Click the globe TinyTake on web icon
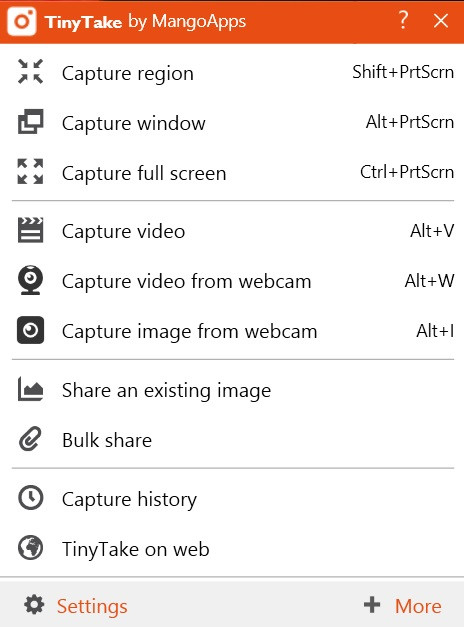The image size is (464, 627). click(x=30, y=548)
